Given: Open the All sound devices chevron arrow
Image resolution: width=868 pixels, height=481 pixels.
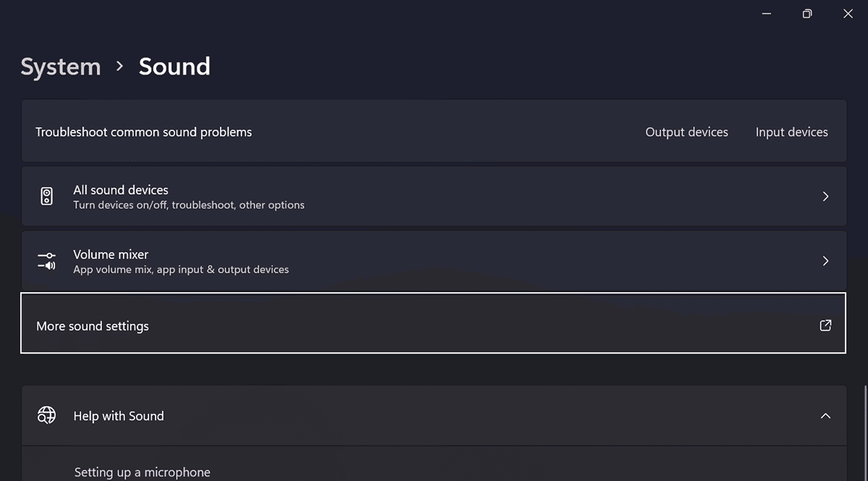Looking at the screenshot, I should 825,197.
